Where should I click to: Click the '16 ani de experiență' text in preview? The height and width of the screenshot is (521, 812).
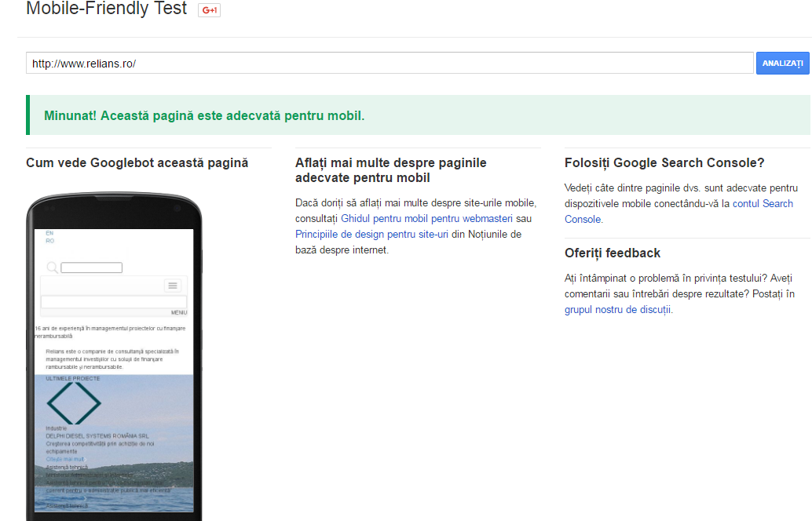110,332
